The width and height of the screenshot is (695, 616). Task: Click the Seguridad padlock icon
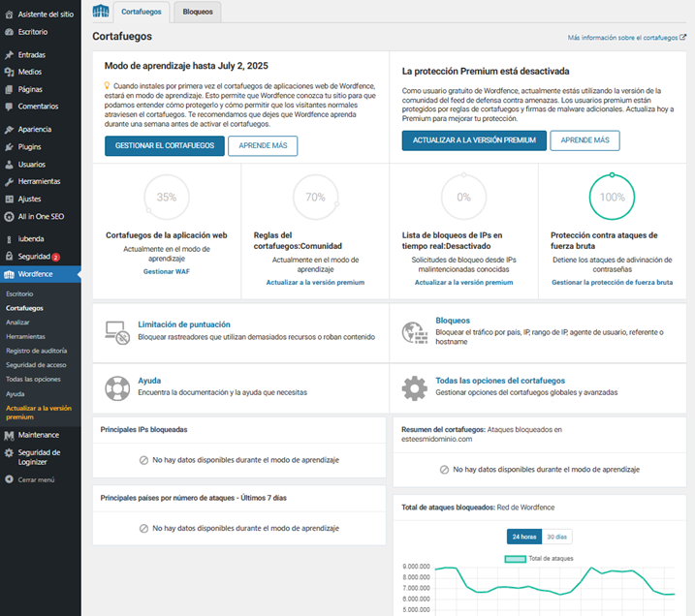coord(9,257)
